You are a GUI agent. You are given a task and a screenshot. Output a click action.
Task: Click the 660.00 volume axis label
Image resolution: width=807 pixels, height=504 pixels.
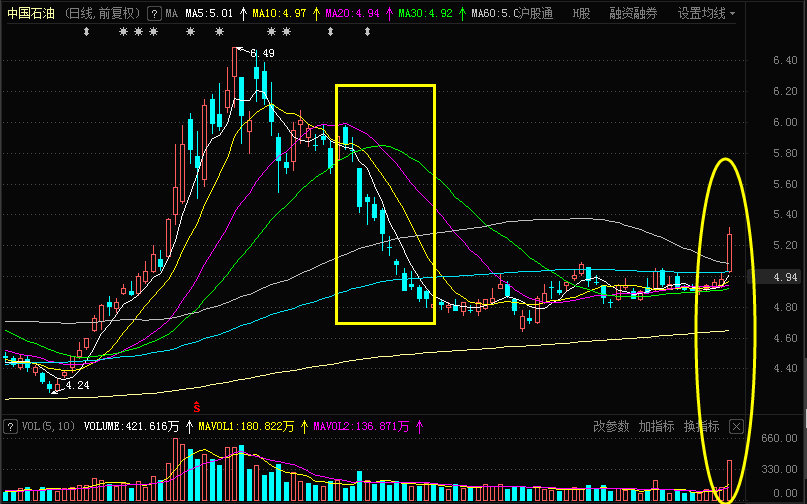[779, 438]
